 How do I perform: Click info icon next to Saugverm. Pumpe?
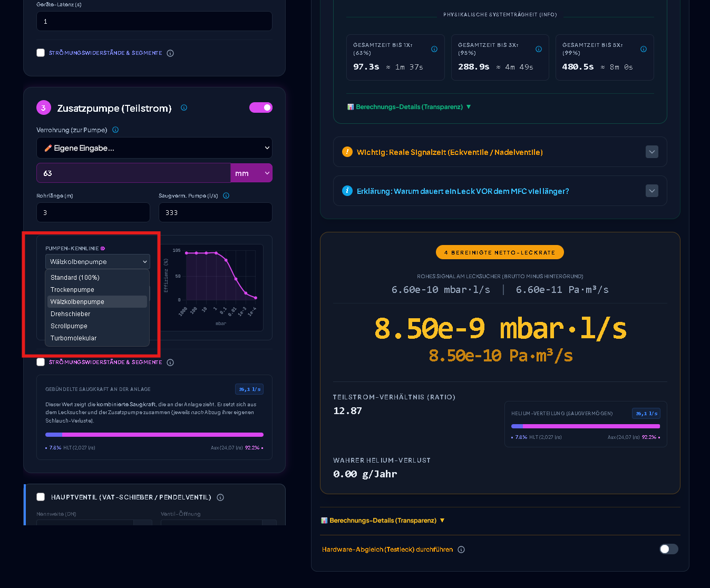pyautogui.click(x=226, y=195)
